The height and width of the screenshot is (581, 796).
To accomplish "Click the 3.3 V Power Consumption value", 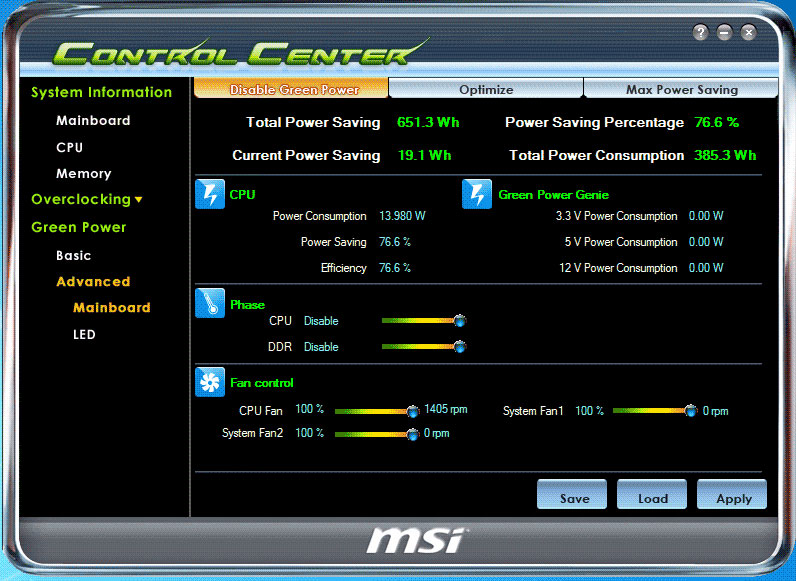I will [x=706, y=216].
